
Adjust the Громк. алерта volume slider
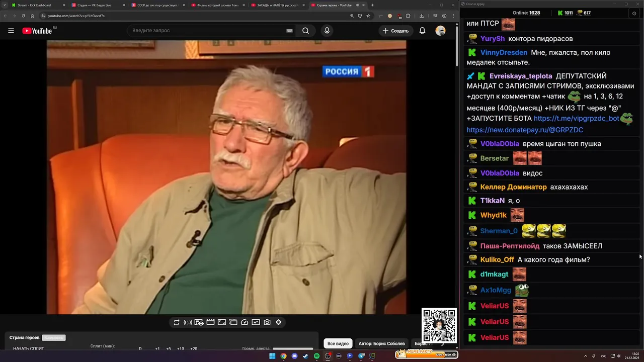pos(293,348)
